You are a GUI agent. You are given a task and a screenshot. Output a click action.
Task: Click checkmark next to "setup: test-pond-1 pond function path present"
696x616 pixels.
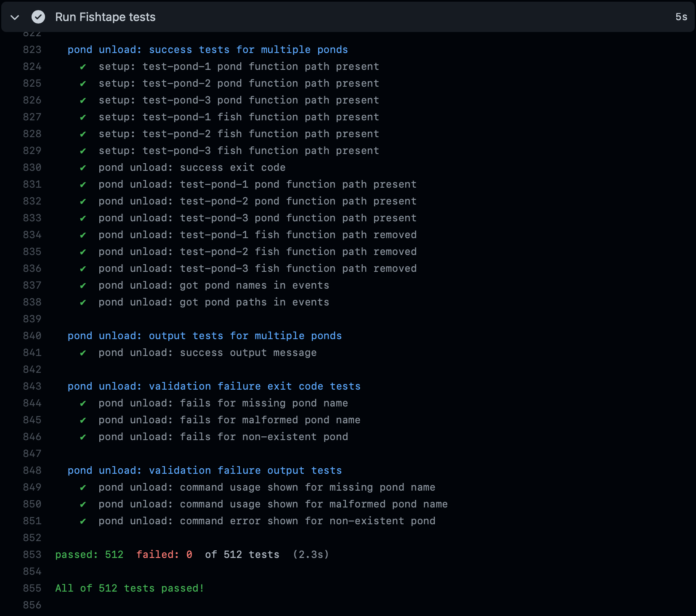(83, 66)
